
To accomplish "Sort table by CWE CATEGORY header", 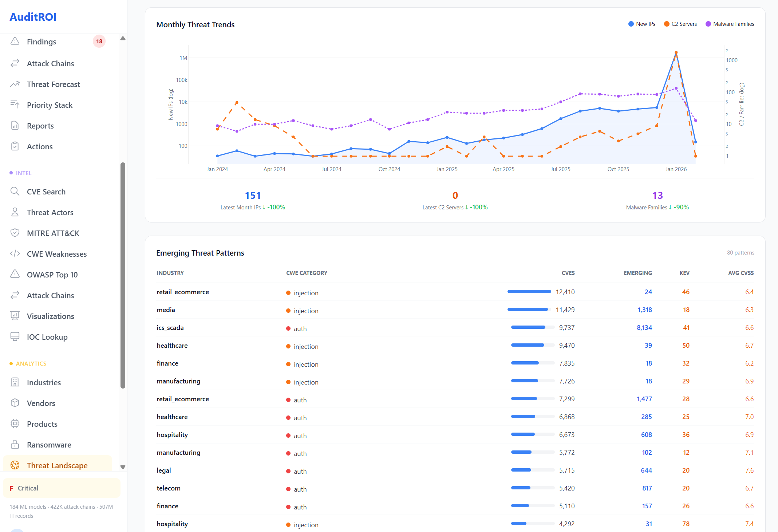I will click(307, 273).
